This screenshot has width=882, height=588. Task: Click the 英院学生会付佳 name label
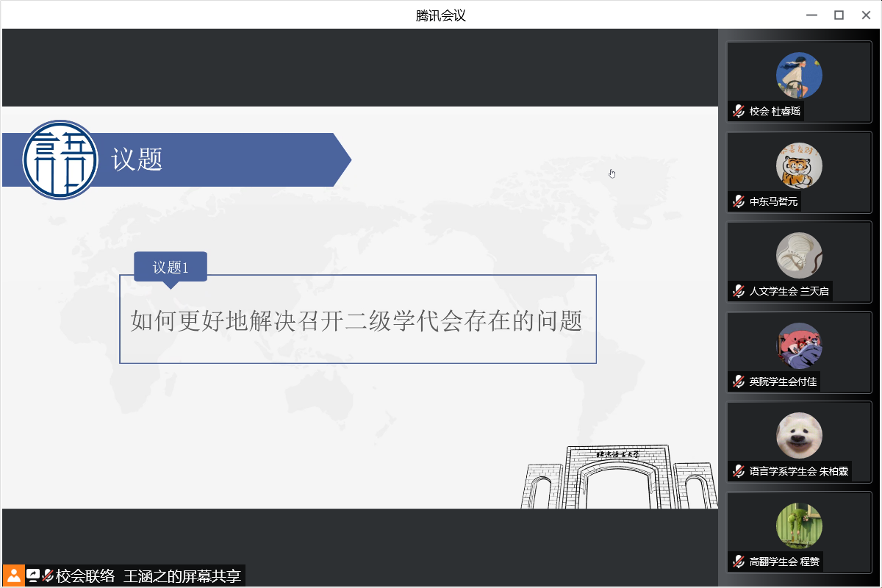pyautogui.click(x=783, y=381)
